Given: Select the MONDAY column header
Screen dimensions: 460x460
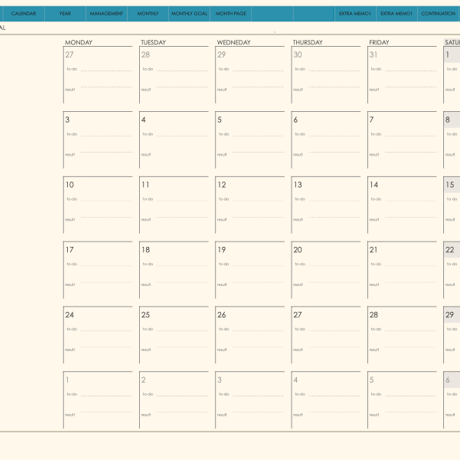Looking at the screenshot, I should coord(79,42).
